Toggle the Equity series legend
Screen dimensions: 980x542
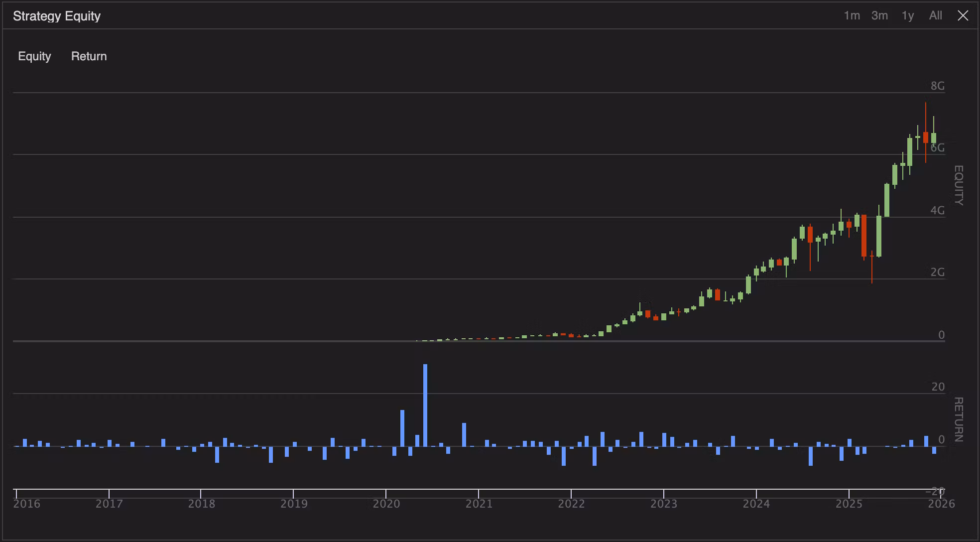click(34, 56)
